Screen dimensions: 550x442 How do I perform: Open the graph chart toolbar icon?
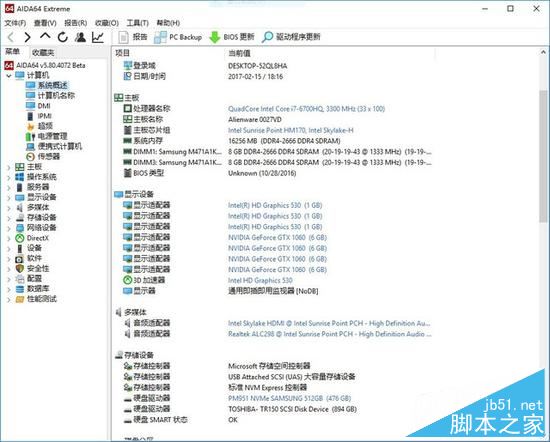tap(98, 37)
